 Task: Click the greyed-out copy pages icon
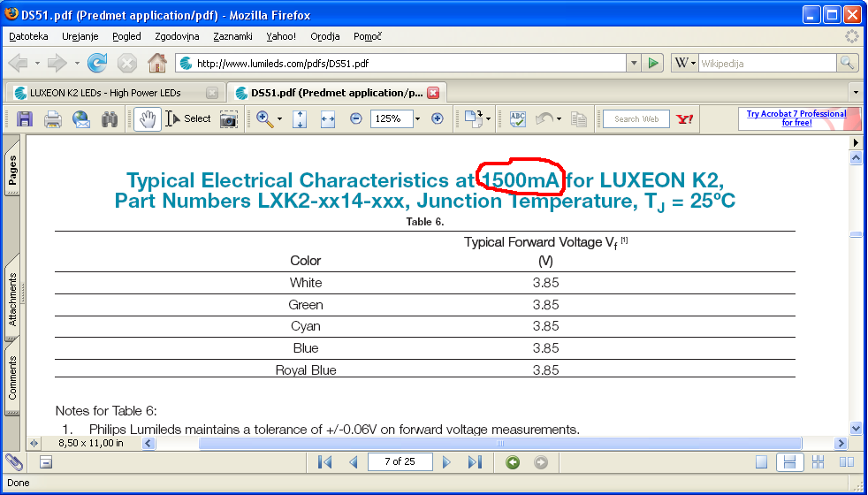coord(578,119)
